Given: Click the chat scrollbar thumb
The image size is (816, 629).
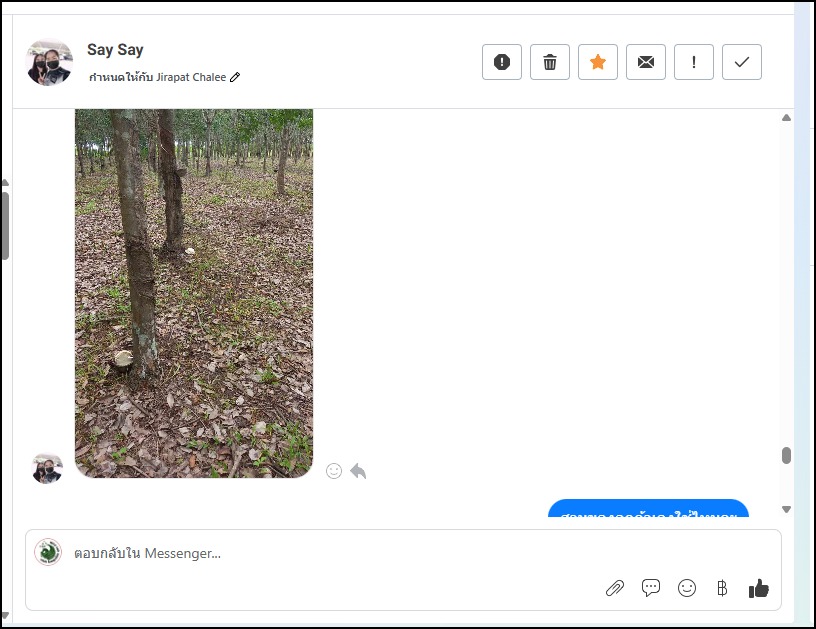Looking at the screenshot, I should click(x=786, y=455).
